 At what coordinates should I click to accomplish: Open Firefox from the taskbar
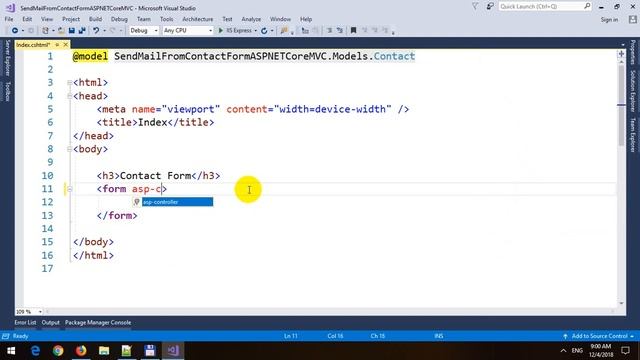click(81, 351)
